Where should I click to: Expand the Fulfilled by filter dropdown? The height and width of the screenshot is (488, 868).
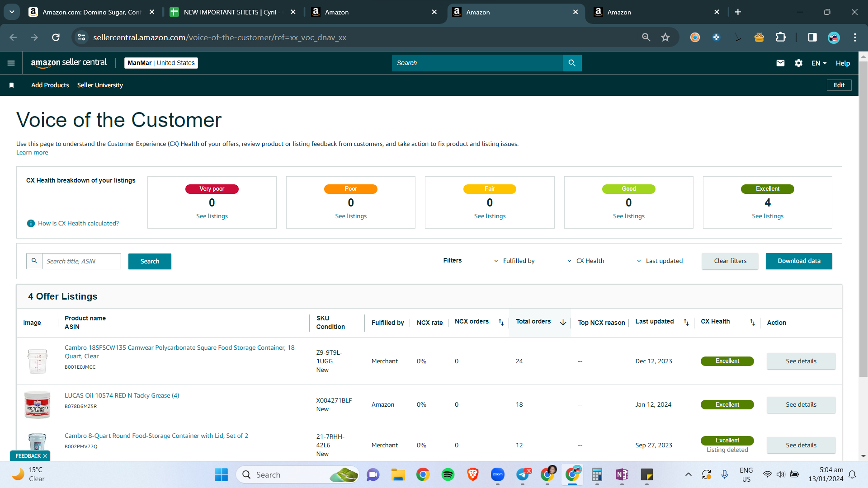(x=514, y=261)
